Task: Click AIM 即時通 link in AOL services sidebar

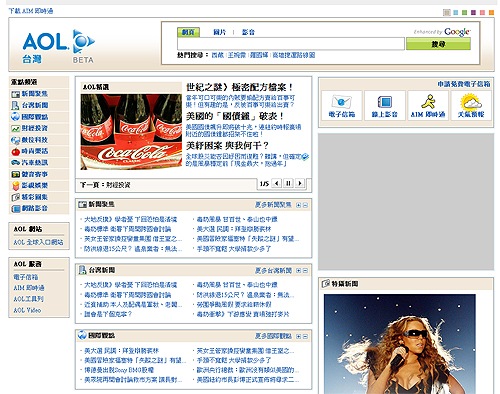Action: coord(29,288)
